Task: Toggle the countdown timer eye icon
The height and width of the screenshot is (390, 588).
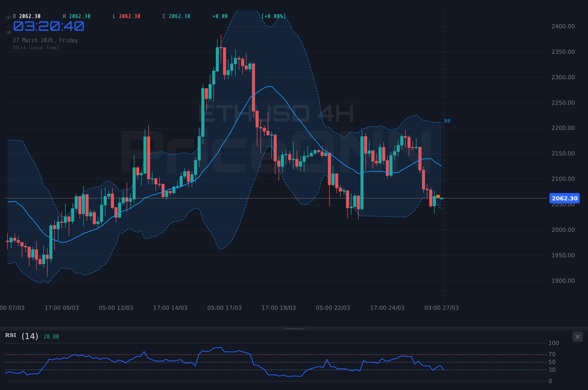Action: point(8,32)
